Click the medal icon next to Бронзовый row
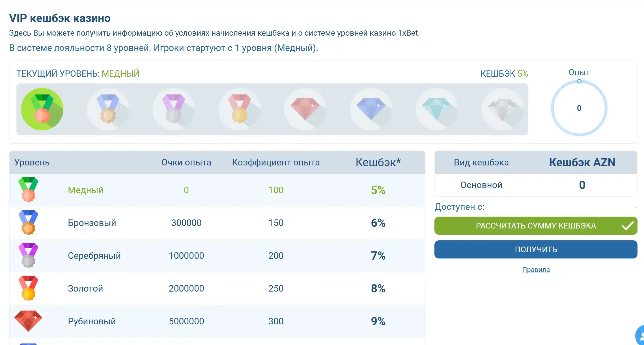The width and height of the screenshot is (644, 345). [x=28, y=223]
